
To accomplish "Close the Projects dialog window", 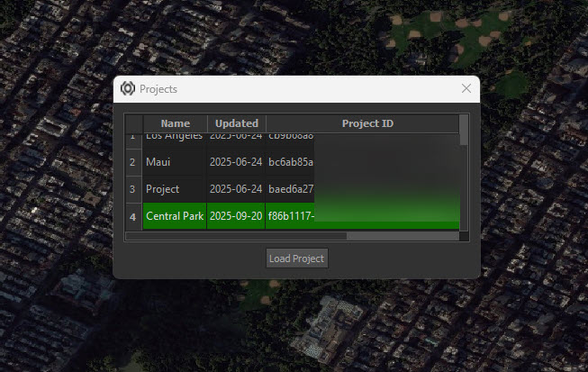I will point(466,88).
